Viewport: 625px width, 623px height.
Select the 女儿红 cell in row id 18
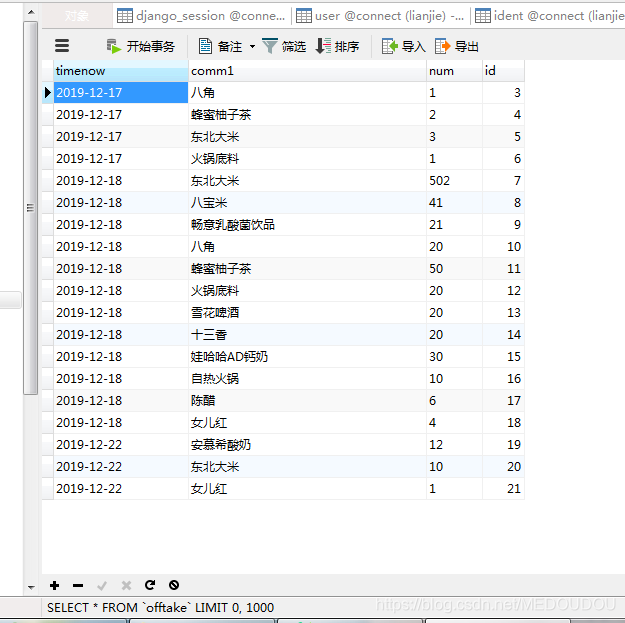click(x=307, y=423)
